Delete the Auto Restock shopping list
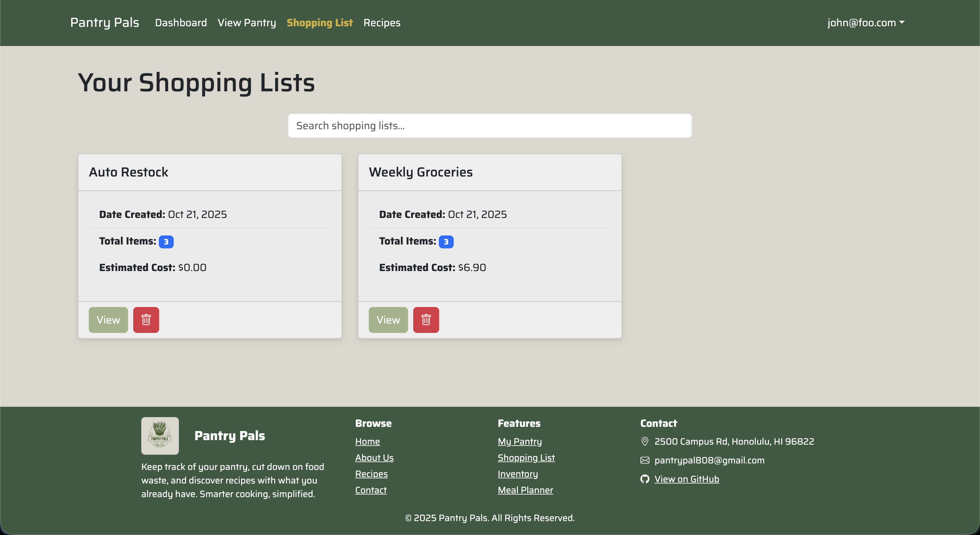The width and height of the screenshot is (980, 535). pos(146,320)
